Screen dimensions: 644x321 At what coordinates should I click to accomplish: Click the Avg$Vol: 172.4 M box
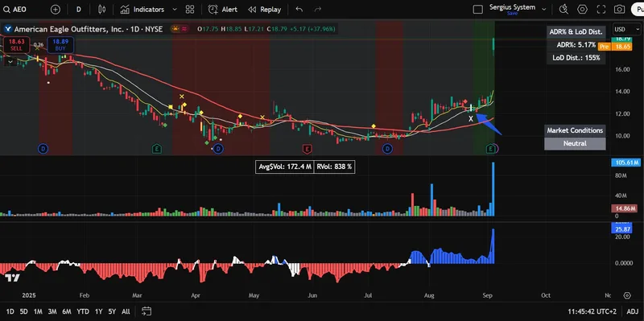[x=285, y=167]
